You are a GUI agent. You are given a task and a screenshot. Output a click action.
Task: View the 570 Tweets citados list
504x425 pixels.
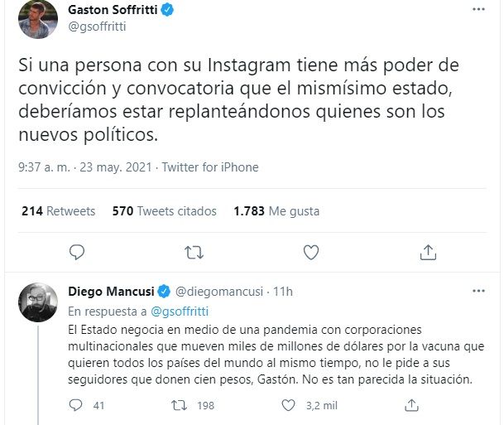click(164, 211)
